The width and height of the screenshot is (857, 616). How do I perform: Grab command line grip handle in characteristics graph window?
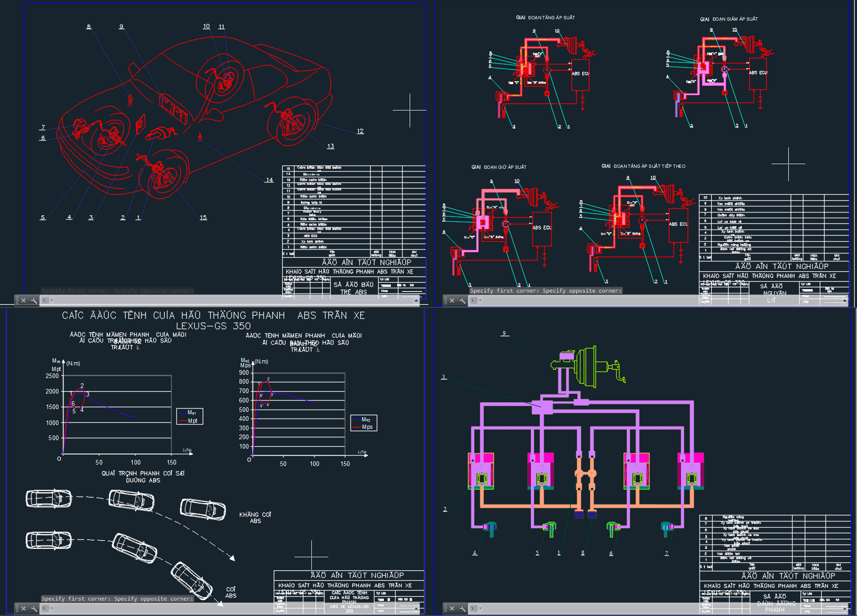click(17, 608)
